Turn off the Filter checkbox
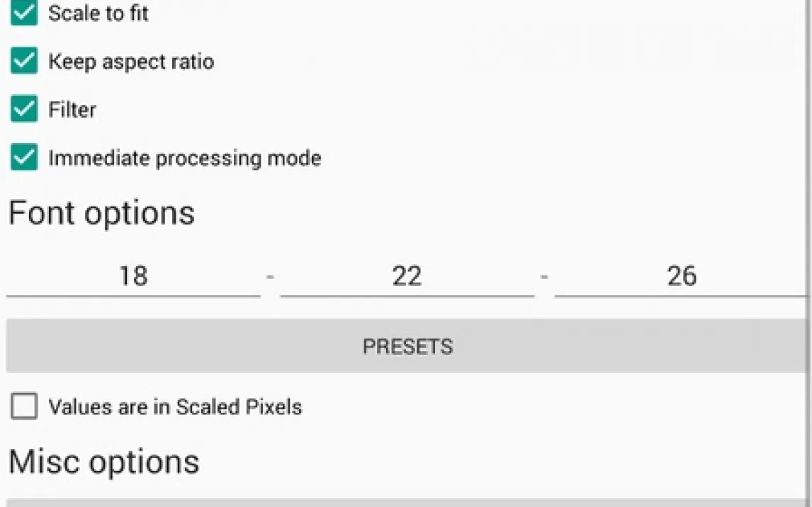 (x=24, y=110)
